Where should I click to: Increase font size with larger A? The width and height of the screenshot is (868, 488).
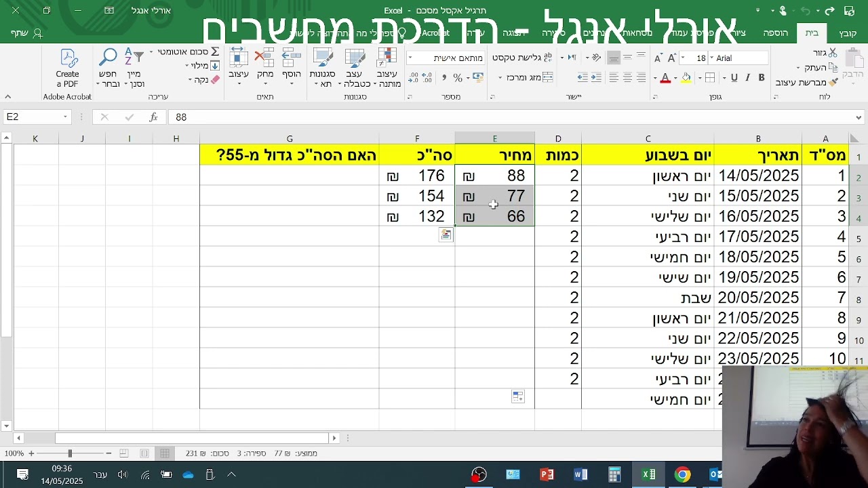[672, 58]
